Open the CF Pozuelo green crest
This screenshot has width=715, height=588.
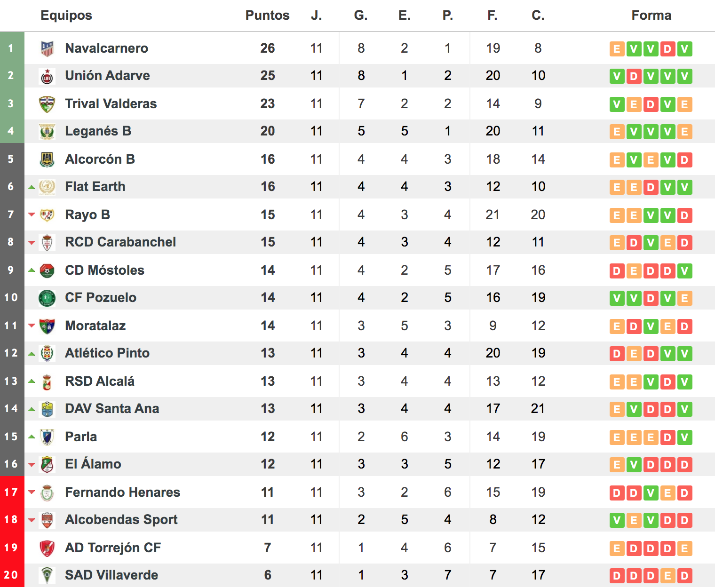point(47,298)
